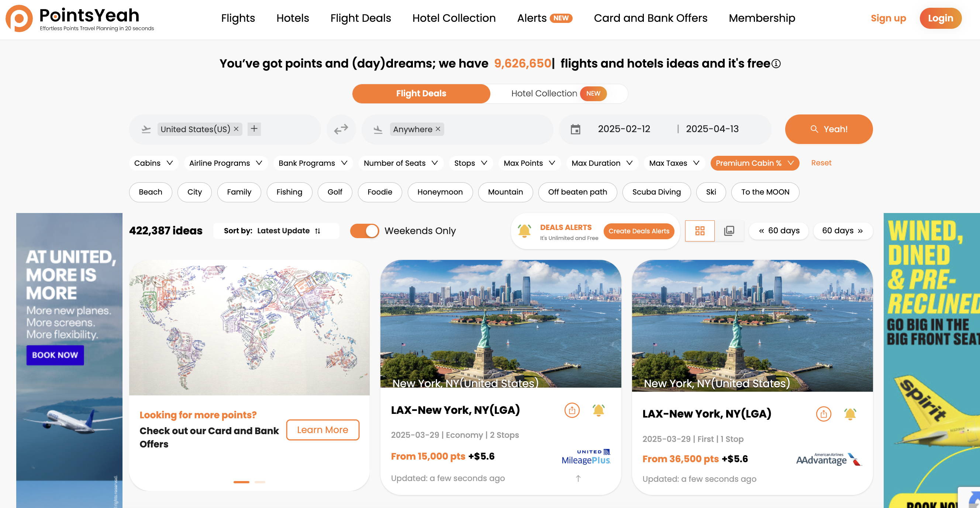Switch to the Hotel Collection tab
Viewport: 980px width, 508px height.
(559, 94)
